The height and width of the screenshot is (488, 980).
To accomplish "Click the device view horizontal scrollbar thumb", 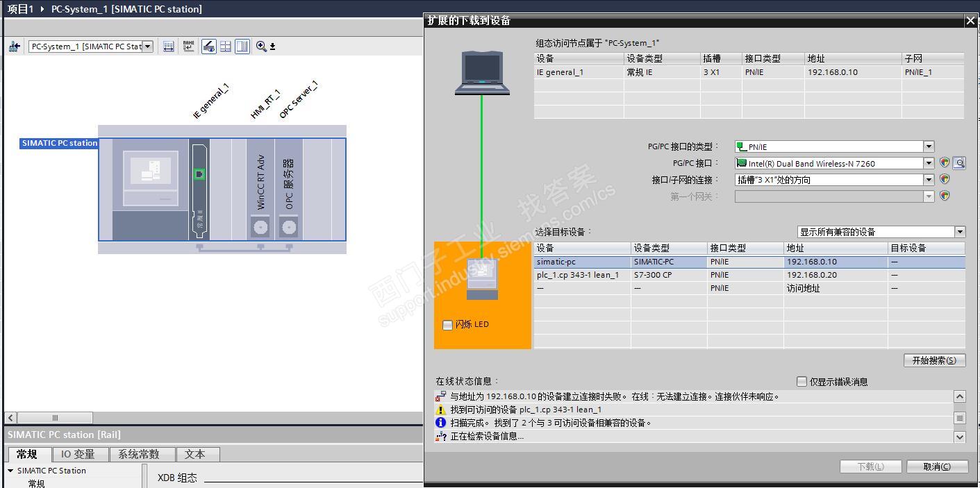I will [55, 418].
